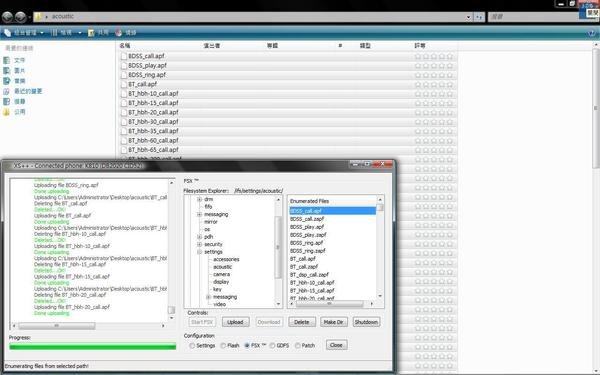Click the # column header in Explorer
Viewport: 600px width, 375px height.
340,46
